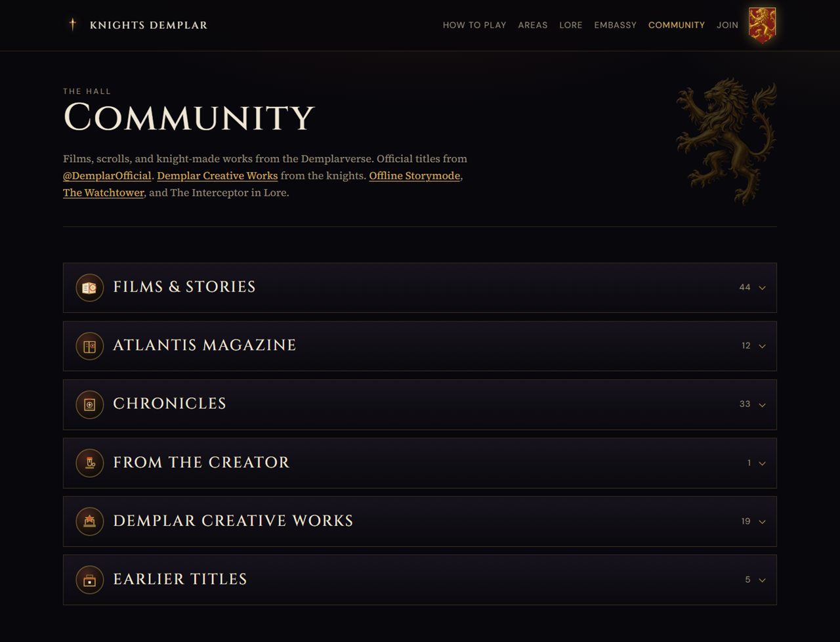
Task: Click the Chronicles heading text
Action: coord(169,404)
